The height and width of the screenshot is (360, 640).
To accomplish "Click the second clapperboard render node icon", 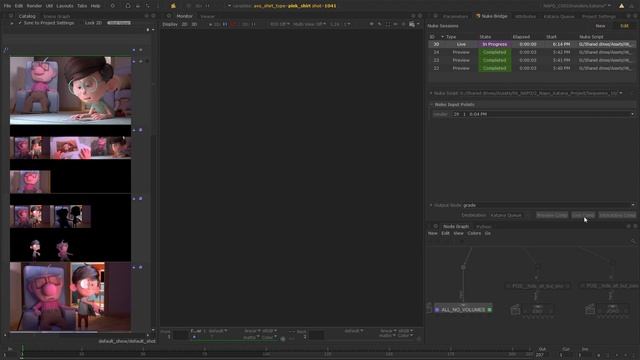I will [x=590, y=310].
